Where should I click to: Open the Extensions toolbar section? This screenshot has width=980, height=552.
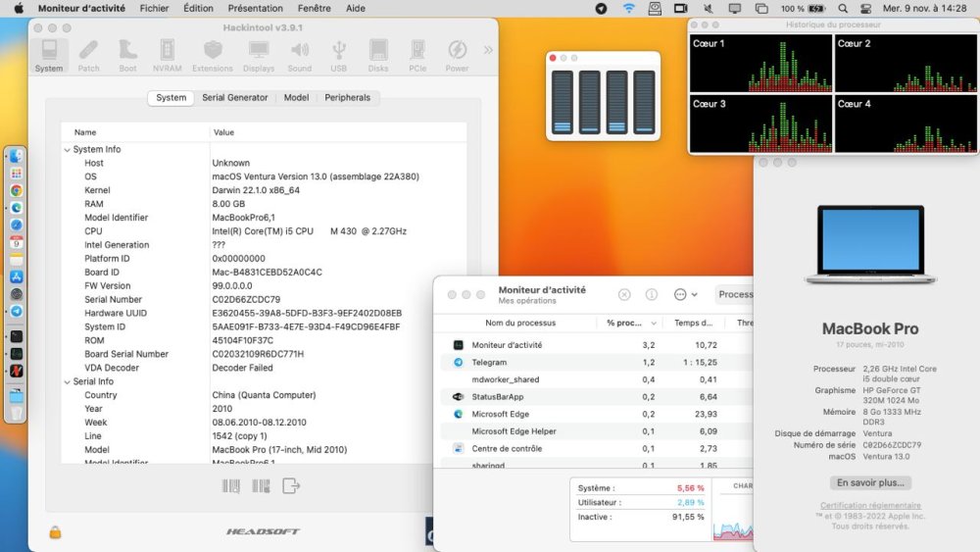(213, 56)
